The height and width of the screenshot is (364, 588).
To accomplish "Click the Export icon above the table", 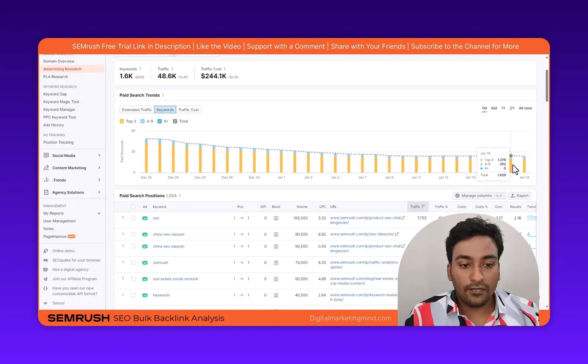I will (x=512, y=195).
